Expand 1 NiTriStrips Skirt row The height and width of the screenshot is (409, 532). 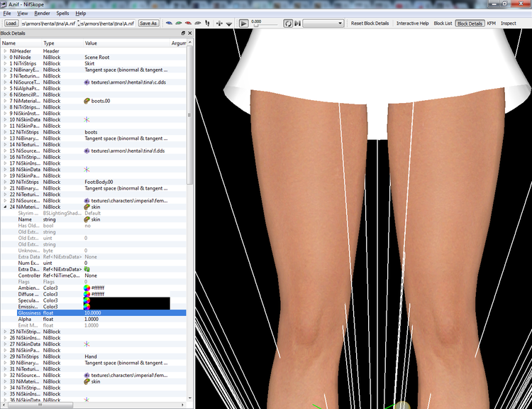[5, 63]
